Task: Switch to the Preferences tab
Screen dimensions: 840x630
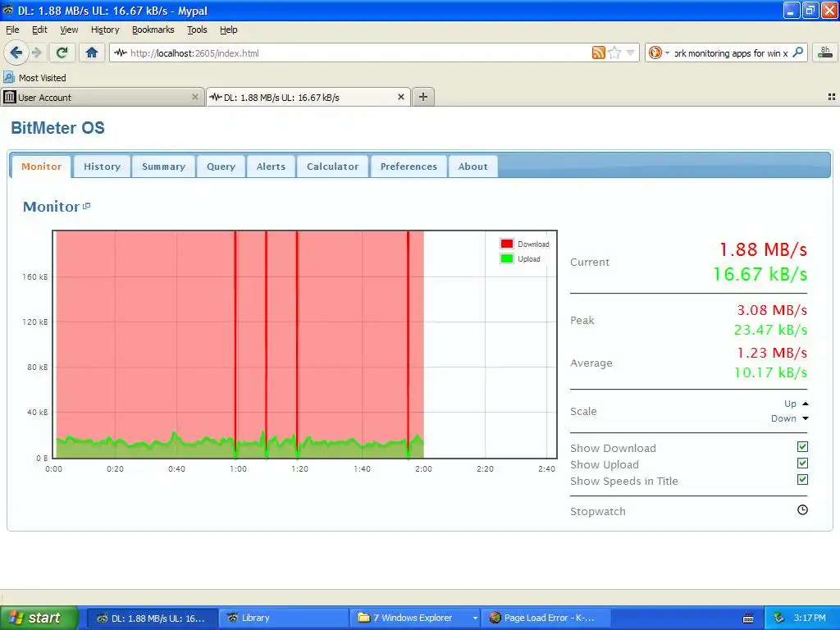Action: pyautogui.click(x=409, y=167)
